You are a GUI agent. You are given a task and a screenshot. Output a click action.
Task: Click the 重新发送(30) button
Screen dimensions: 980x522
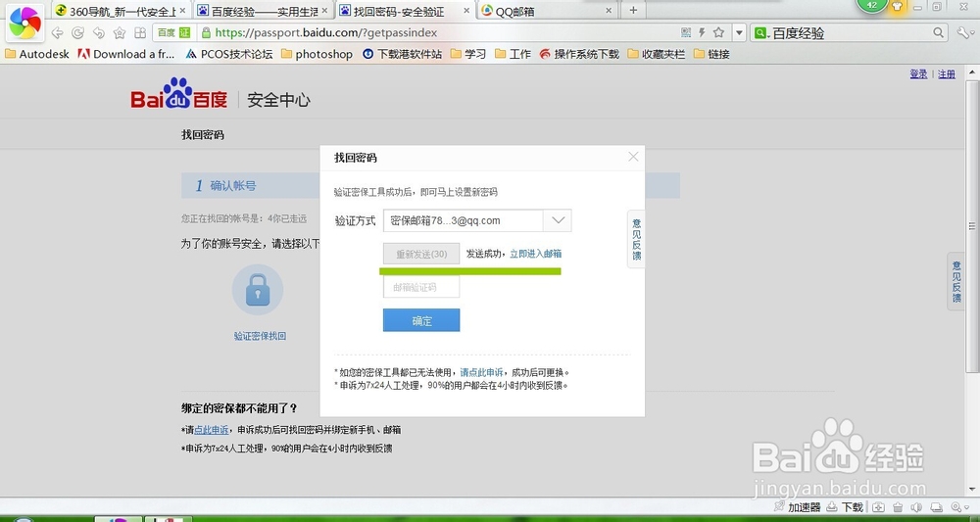[x=421, y=254]
